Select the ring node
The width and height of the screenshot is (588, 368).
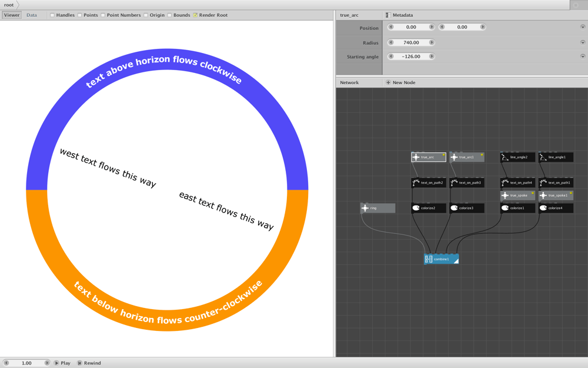(x=377, y=208)
